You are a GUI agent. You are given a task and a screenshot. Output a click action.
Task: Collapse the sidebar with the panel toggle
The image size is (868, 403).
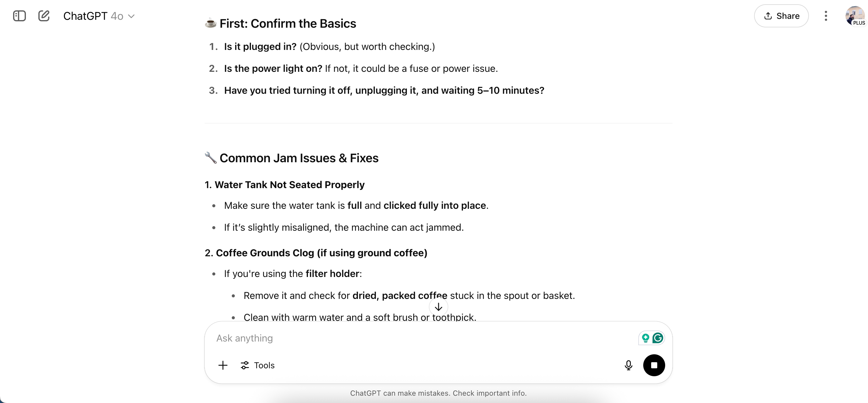point(19,16)
